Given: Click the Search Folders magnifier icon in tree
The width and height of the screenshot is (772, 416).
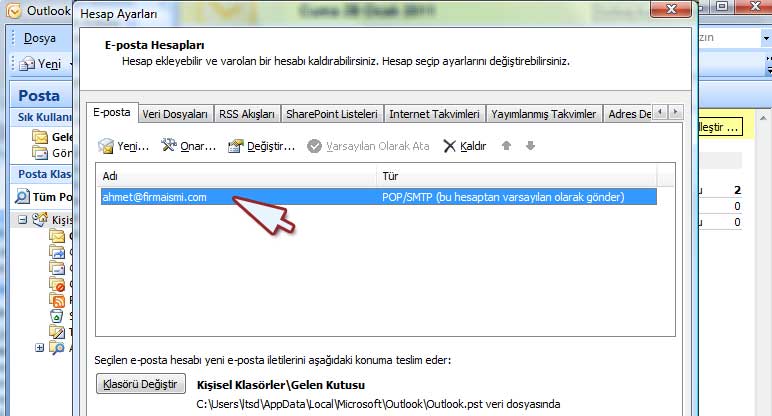Looking at the screenshot, I should 57,348.
